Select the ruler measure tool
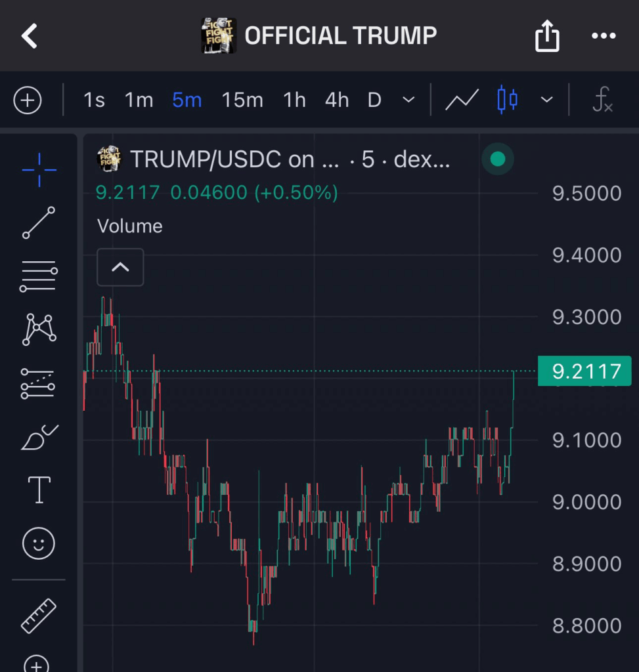This screenshot has height=672, width=639. pos(39,616)
